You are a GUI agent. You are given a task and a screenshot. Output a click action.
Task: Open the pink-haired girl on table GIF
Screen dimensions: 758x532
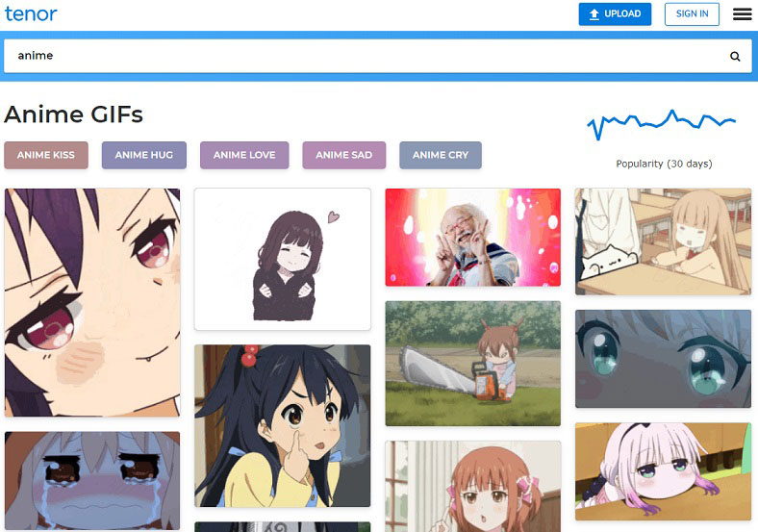coord(664,472)
